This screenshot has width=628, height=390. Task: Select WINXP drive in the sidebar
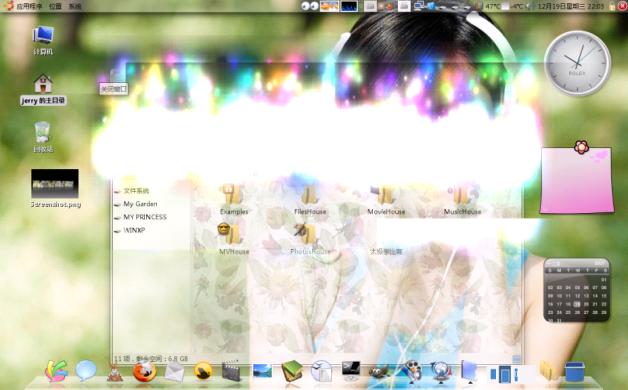(134, 230)
